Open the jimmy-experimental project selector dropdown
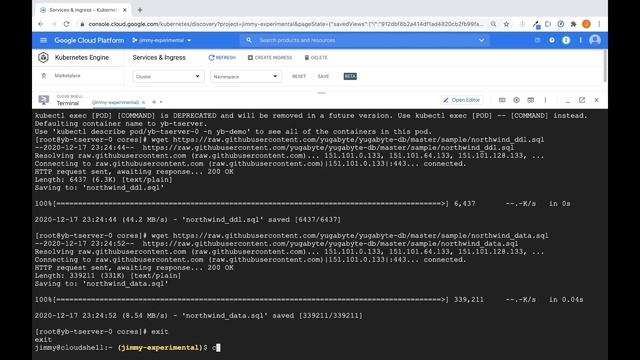Screen dimensions: 640x360 tap(162, 40)
